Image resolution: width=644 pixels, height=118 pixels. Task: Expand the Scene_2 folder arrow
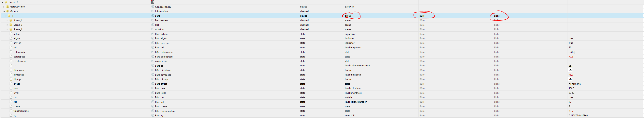[7, 20]
